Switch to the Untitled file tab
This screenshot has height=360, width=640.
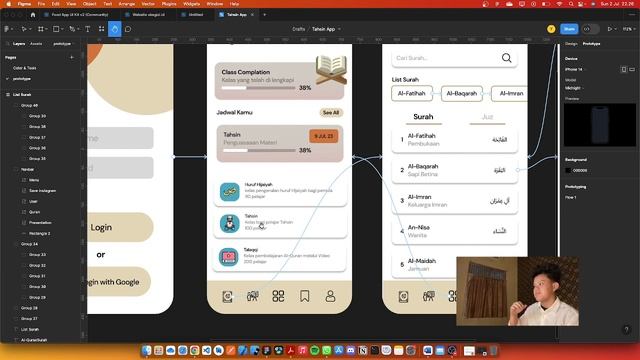(196, 15)
